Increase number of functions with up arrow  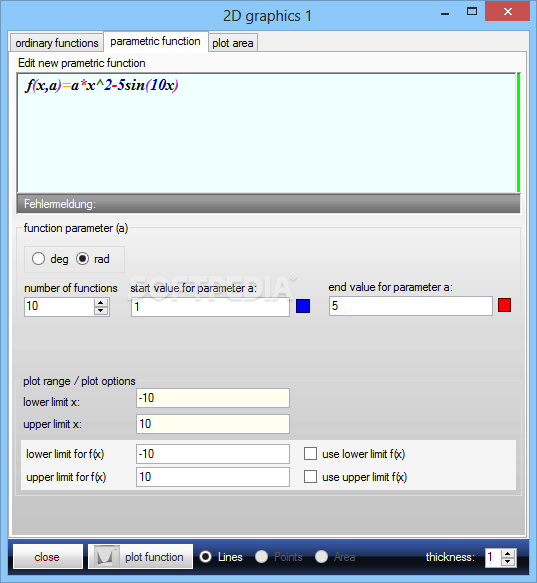[101, 302]
